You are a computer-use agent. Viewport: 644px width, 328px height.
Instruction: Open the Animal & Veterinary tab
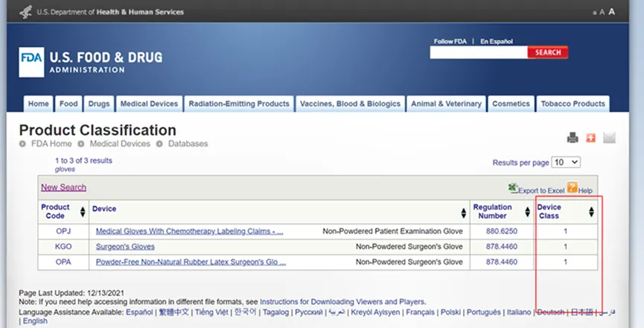446,104
